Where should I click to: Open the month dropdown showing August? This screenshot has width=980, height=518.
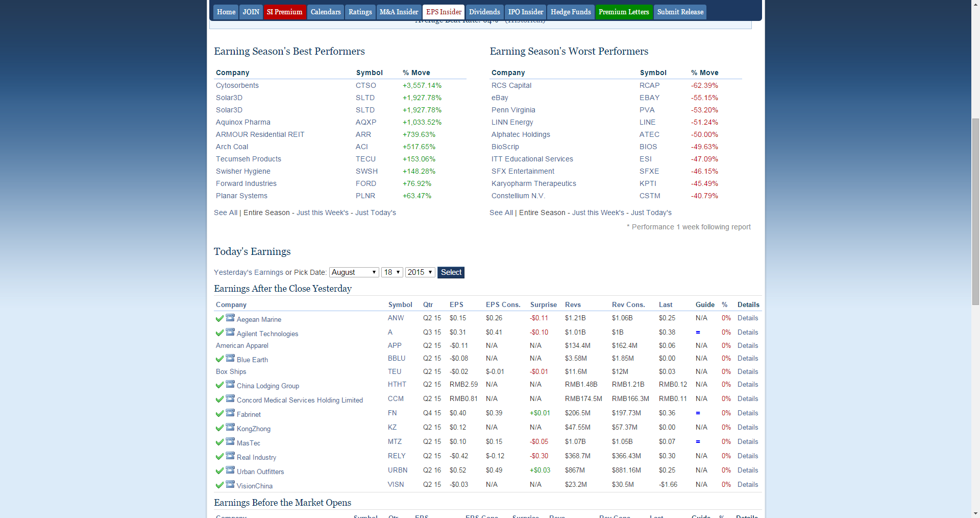click(354, 272)
